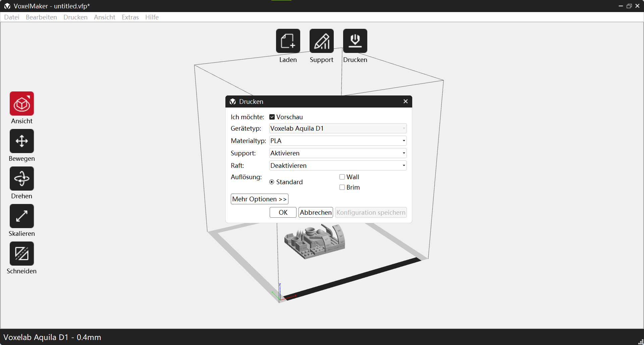Viewport: 644px width, 345px height.
Task: Select the Standard resolution radio button
Action: (x=272, y=182)
